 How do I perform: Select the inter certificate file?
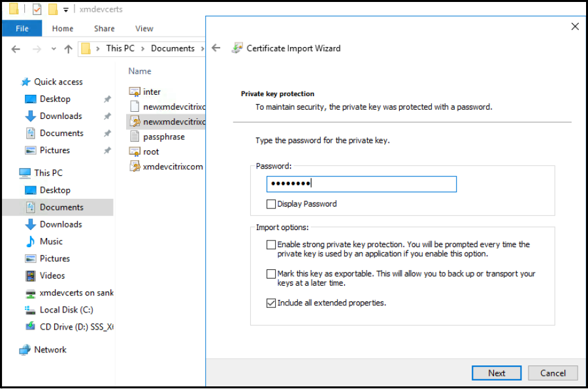(145, 92)
